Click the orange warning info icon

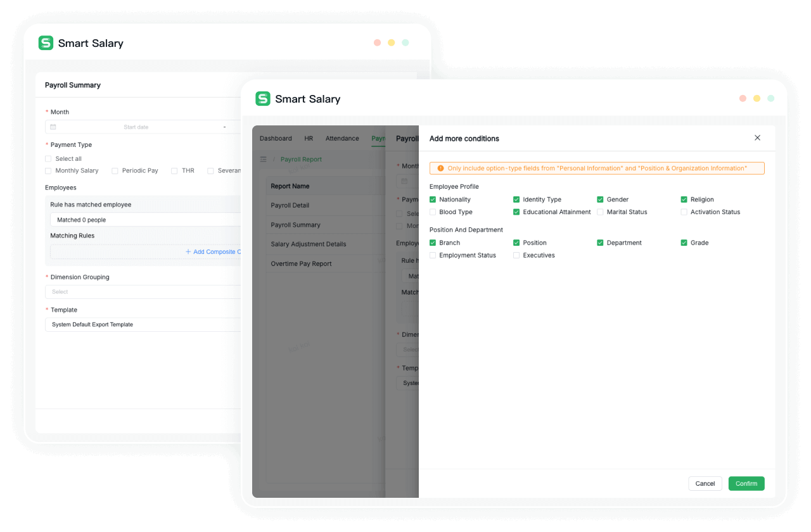pos(440,168)
